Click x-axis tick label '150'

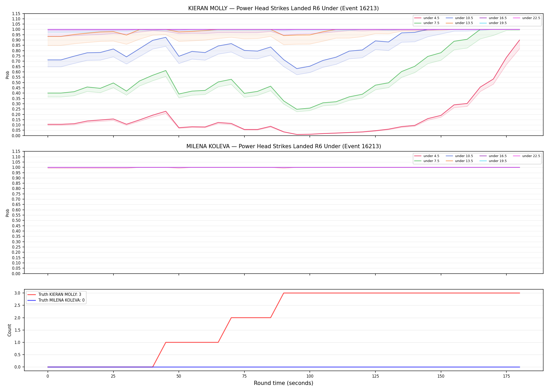pyautogui.click(x=441, y=376)
